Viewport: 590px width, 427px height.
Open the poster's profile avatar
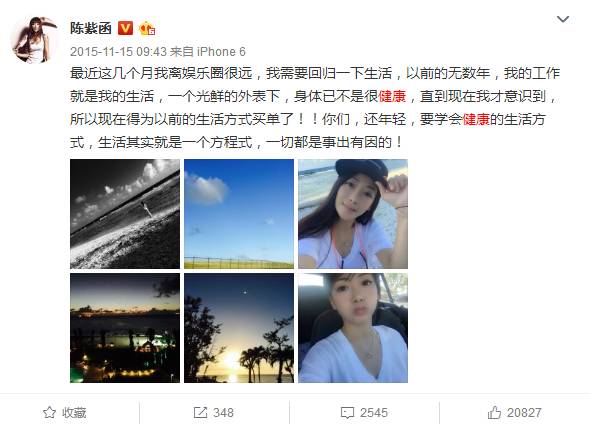click(35, 40)
